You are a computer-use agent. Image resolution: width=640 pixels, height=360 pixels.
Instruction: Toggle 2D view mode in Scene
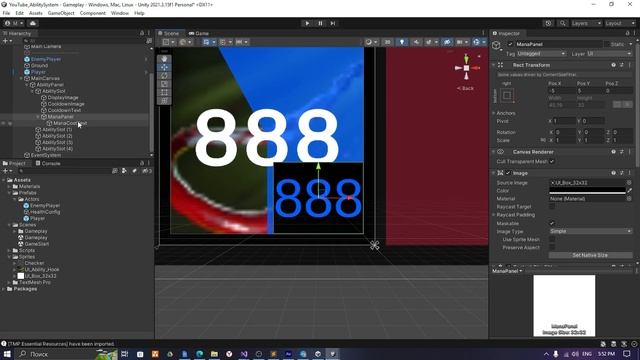pyautogui.click(x=387, y=42)
